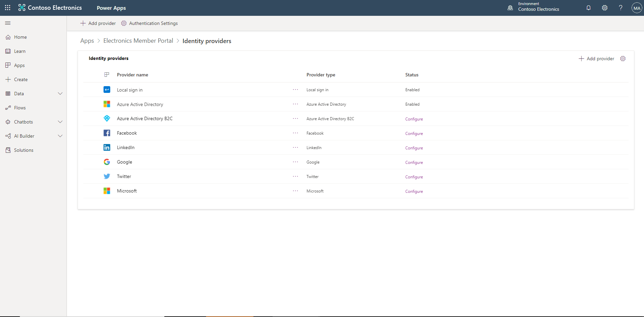
Task: Click Add provider in the command bar
Action: [x=98, y=23]
